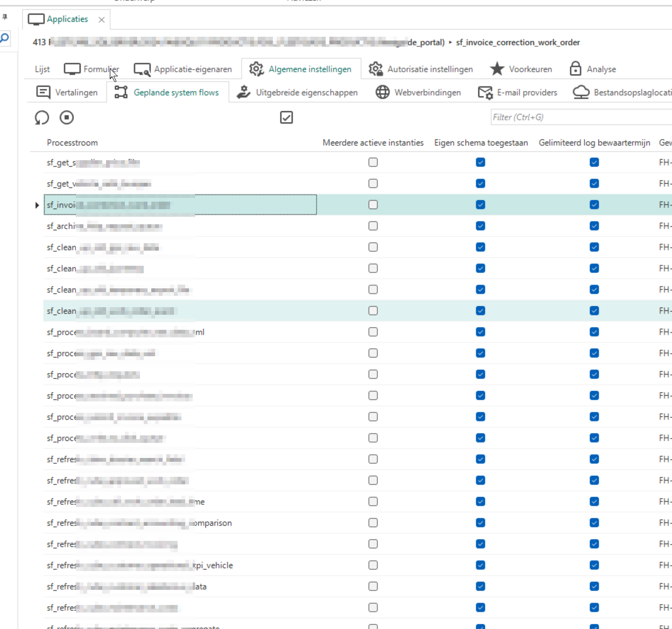672x629 pixels.
Task: Focus the Filter (Ctrl+G) field
Action: [581, 117]
